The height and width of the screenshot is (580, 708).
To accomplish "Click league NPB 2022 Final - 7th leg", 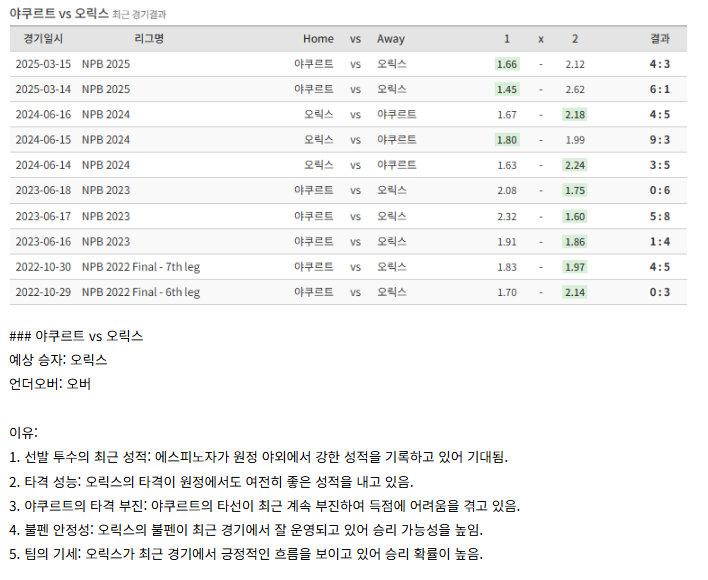I will click(x=141, y=267).
